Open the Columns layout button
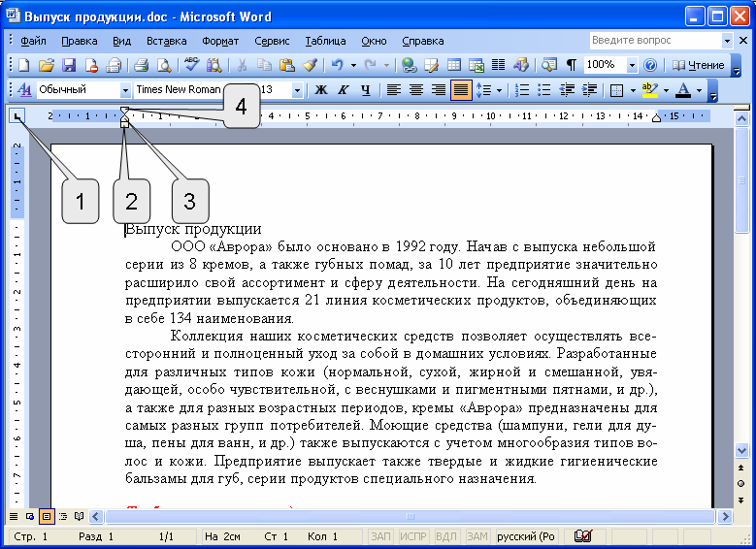 click(499, 65)
